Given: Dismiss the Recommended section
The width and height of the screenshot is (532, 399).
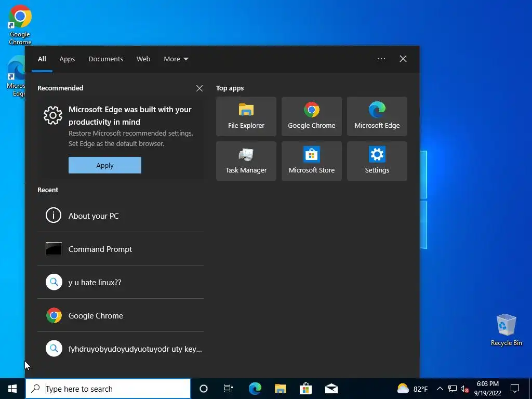Looking at the screenshot, I should coord(199,88).
